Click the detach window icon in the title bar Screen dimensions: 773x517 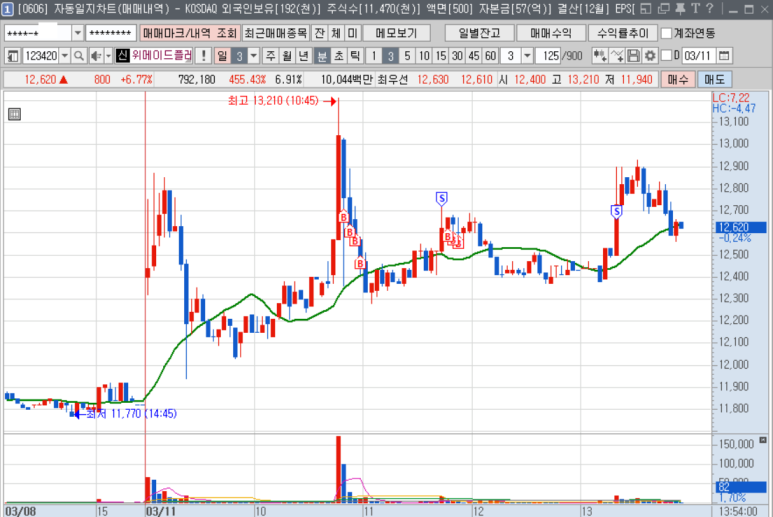point(664,8)
